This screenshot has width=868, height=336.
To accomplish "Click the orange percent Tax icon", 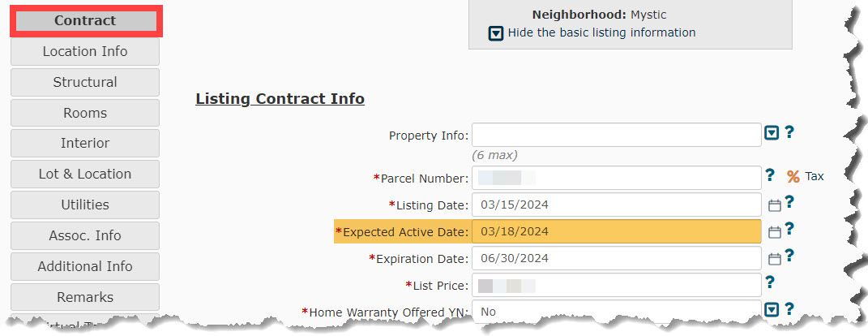I will click(793, 176).
